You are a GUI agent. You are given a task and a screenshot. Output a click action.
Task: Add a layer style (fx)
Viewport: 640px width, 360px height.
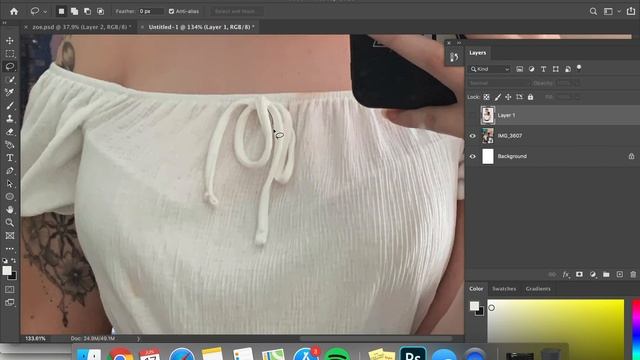point(566,275)
